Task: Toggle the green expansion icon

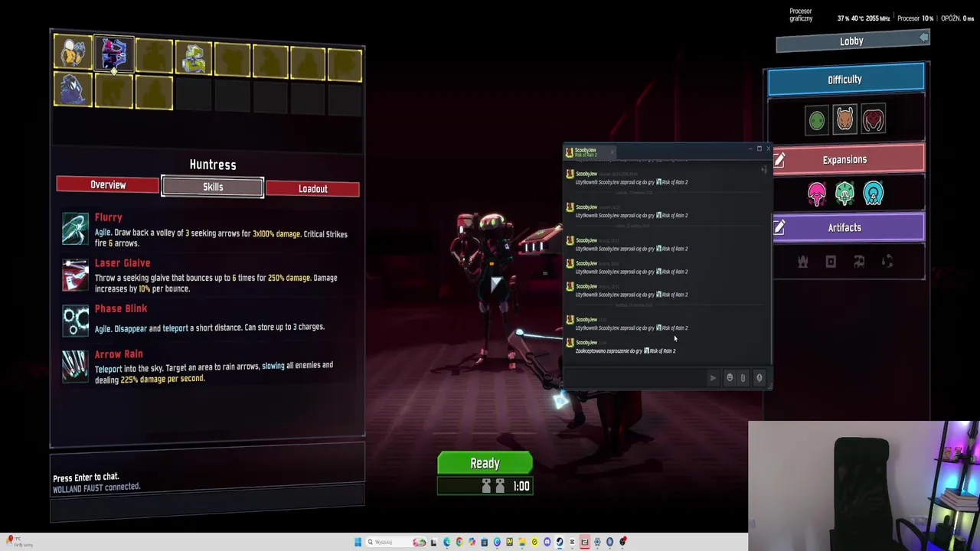Action: [844, 194]
